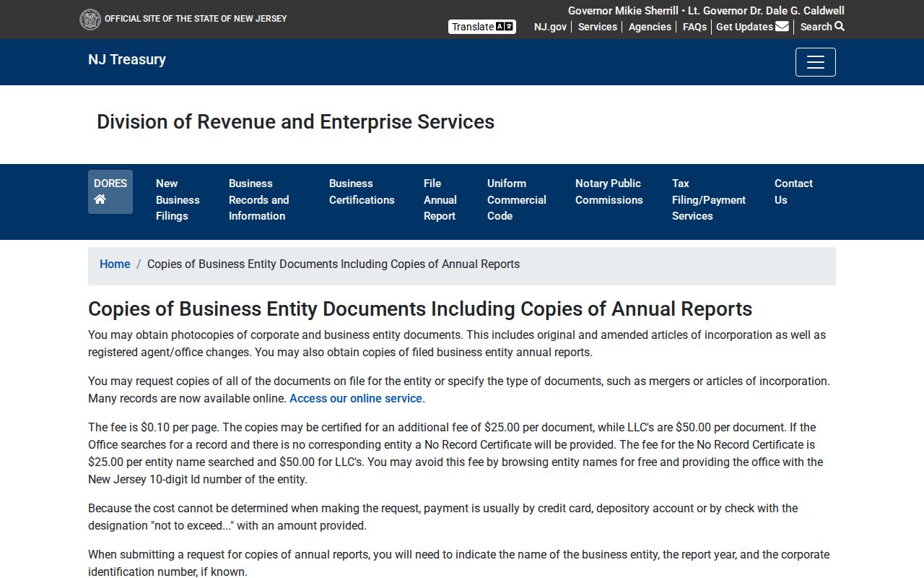
Task: Follow the 'Access our online service' link
Action: point(357,399)
